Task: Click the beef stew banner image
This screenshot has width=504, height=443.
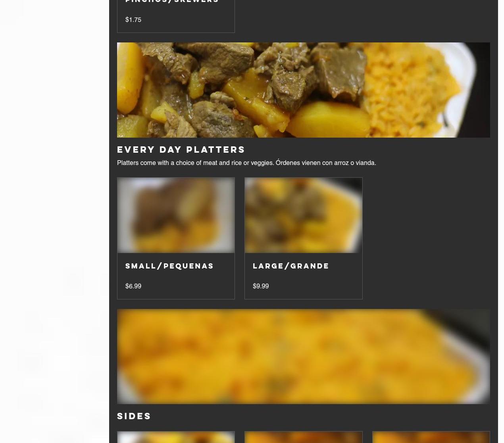Action: [x=304, y=90]
